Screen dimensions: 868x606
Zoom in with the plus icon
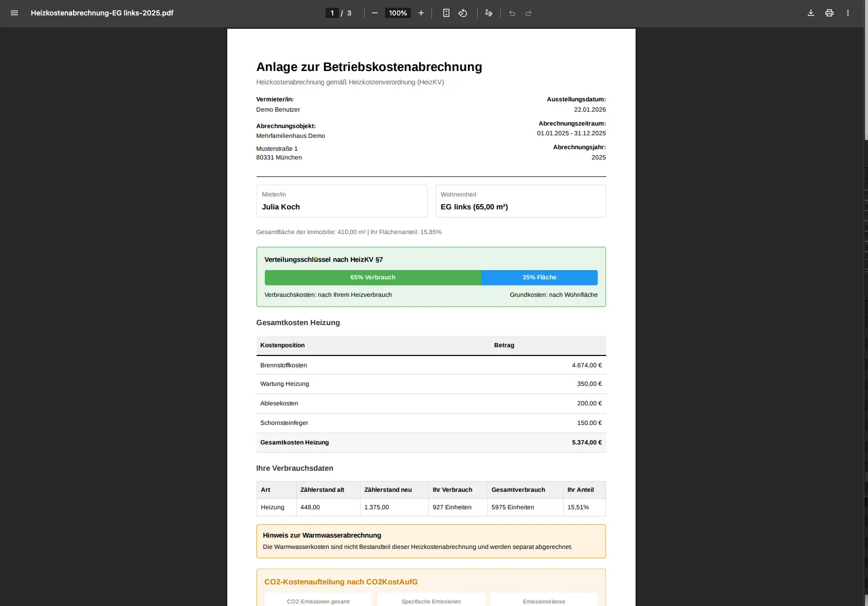pyautogui.click(x=421, y=13)
